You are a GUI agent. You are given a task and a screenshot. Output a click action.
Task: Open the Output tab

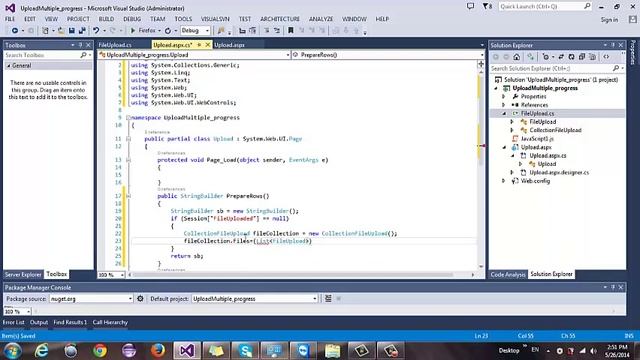[x=39, y=322]
